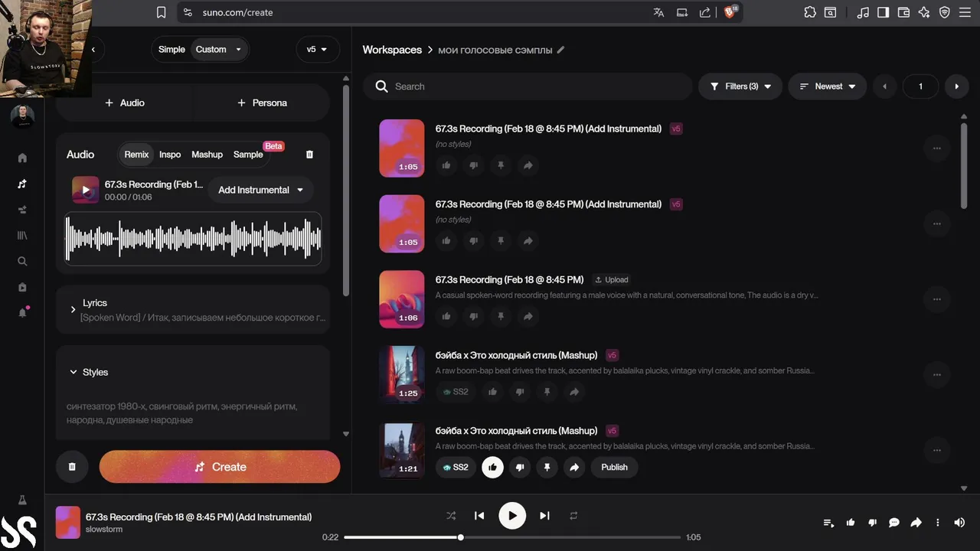Screen dimensions: 980x551
Task: Share the current track from player bar
Action: click(916, 523)
